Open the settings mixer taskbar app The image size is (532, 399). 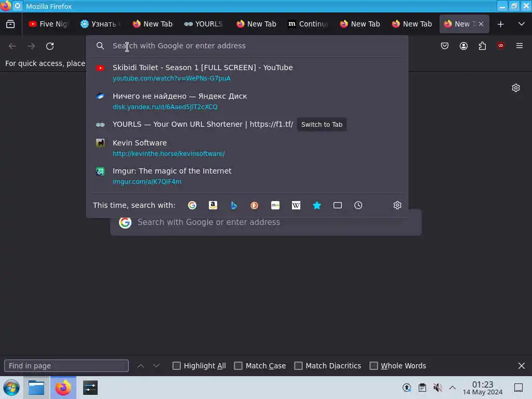(90, 388)
